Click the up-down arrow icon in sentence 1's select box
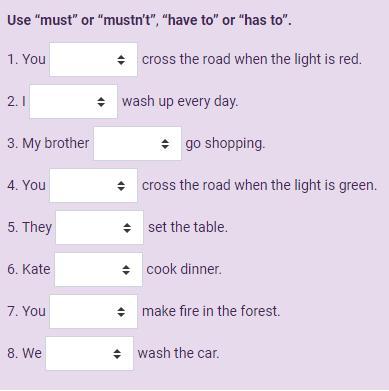 pos(121,60)
